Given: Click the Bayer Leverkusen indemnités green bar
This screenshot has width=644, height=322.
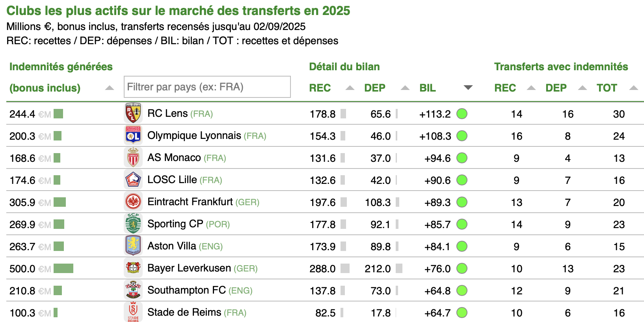Looking at the screenshot, I should 63,269.
